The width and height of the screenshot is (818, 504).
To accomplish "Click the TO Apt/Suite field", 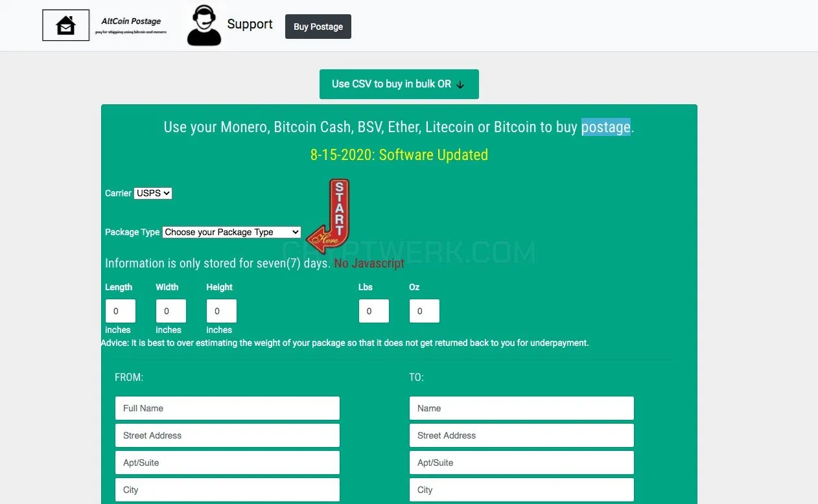I will coord(522,463).
